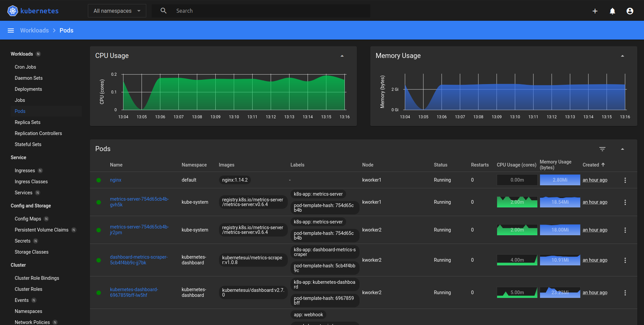Open the nginx pod link
This screenshot has width=644, height=325.
pyautogui.click(x=116, y=180)
